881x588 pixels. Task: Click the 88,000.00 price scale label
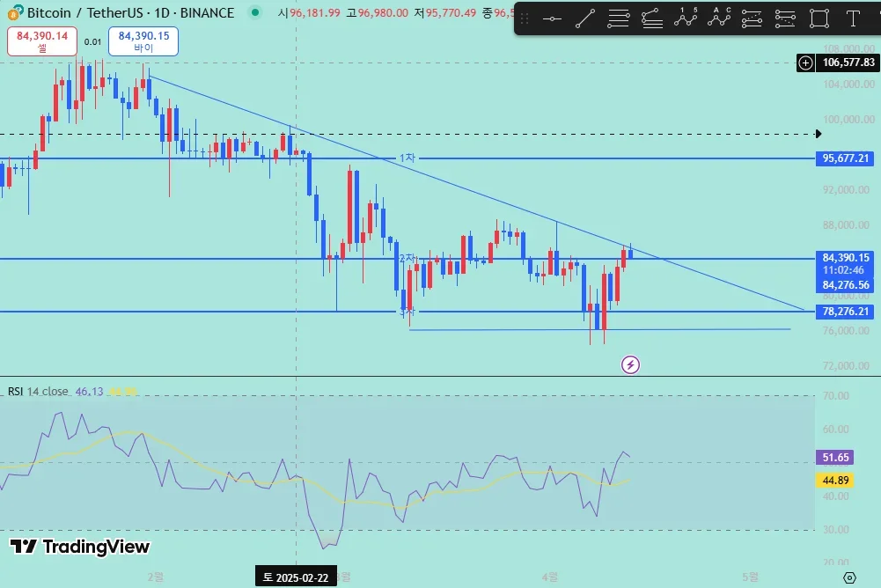846,224
